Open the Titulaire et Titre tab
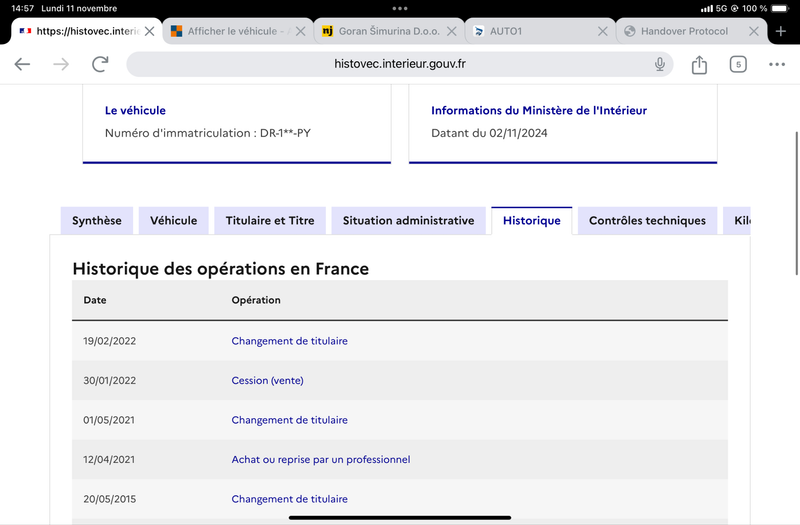Image resolution: width=800 pixels, height=525 pixels. [270, 220]
